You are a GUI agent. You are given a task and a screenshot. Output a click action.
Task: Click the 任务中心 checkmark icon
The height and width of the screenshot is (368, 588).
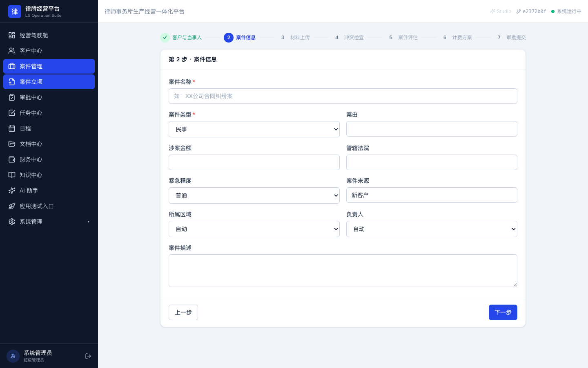point(12,113)
